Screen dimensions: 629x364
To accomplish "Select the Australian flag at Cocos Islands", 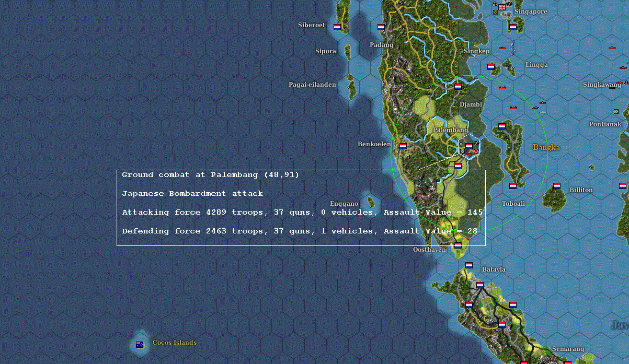I will [x=140, y=345].
